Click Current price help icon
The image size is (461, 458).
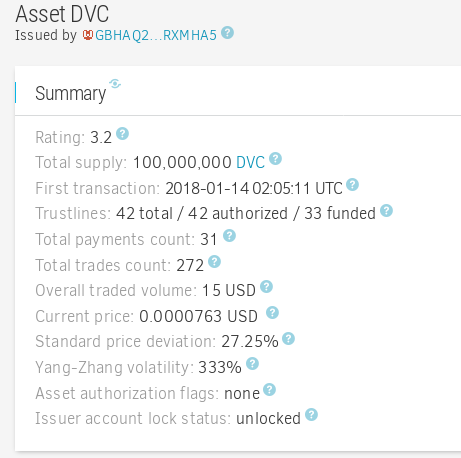point(272,313)
